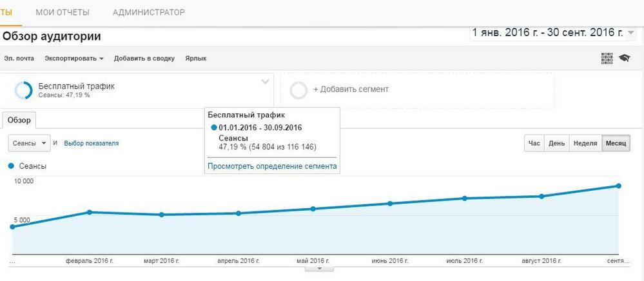The image size is (644, 281).
Task: Open the Сеансы metric dropdown
Action: point(29,143)
